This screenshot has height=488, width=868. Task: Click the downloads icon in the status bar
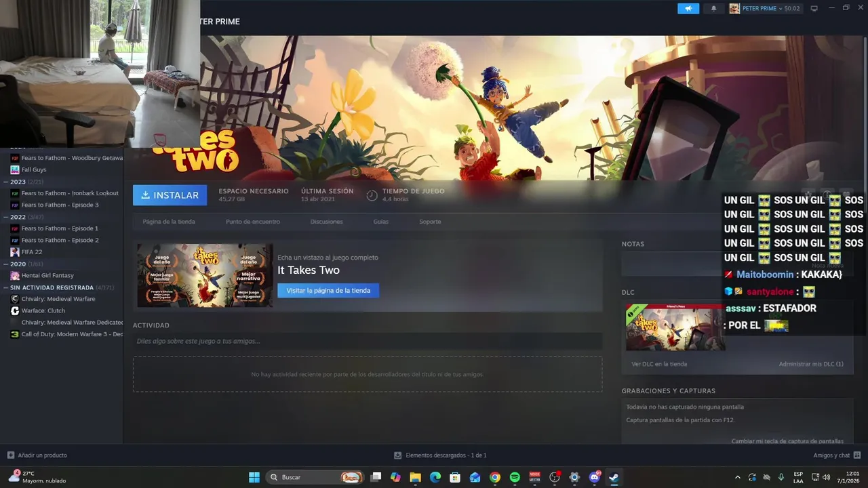coord(398,455)
